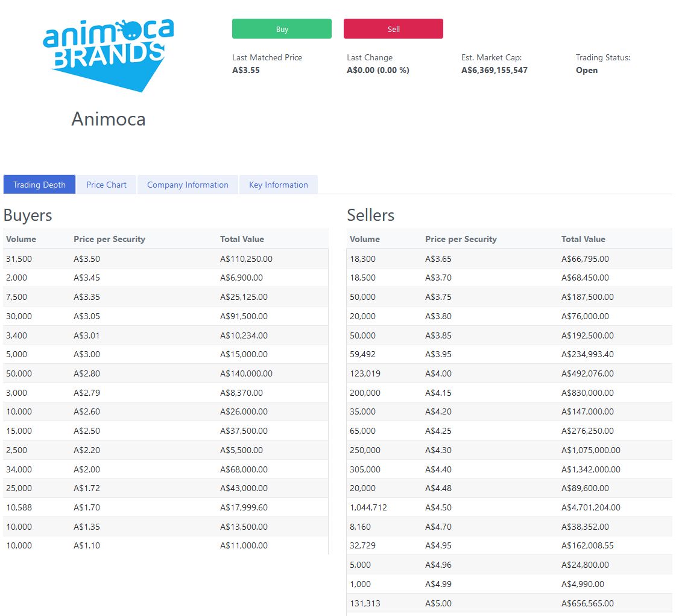Screen dimensions: 676x616
Task: Select buyer price A$3.05
Action: click(x=87, y=316)
